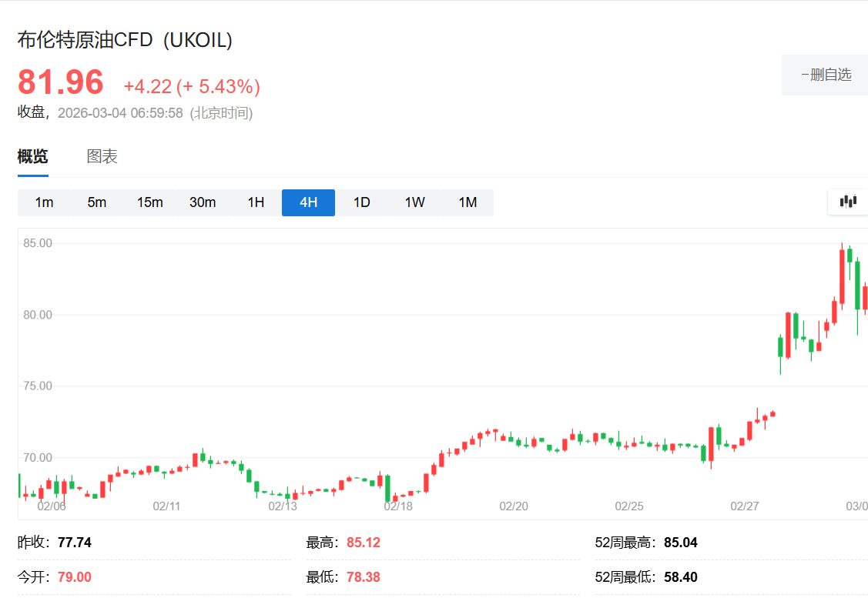
Task: Click the 02/27 date axis marker
Action: 745,506
